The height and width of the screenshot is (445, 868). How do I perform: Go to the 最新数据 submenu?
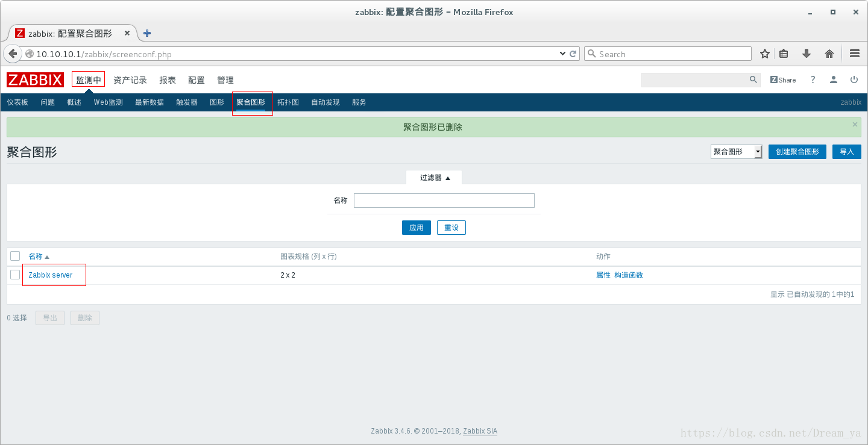coord(149,102)
